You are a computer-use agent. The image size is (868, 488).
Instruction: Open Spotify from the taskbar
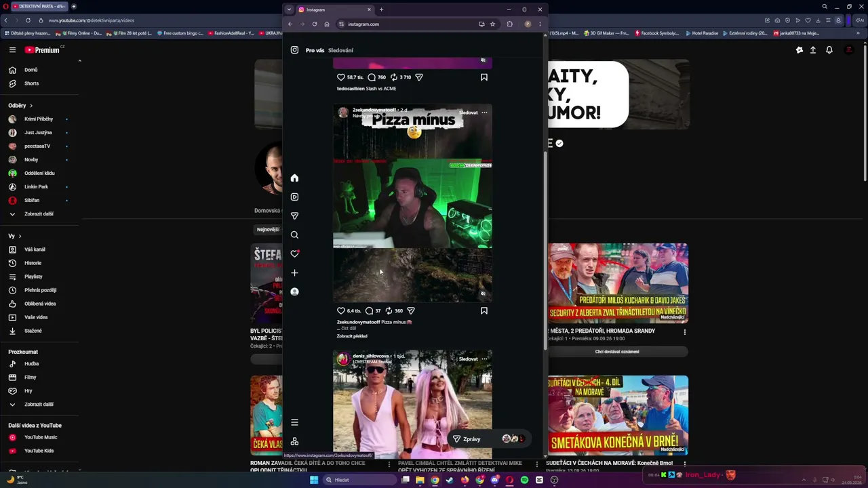[524, 480]
